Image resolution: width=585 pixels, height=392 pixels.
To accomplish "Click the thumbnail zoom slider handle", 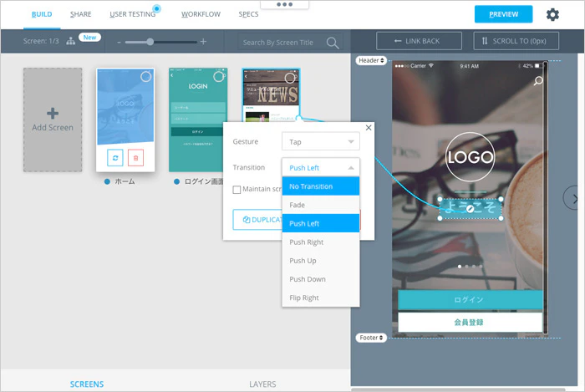I will [x=150, y=42].
